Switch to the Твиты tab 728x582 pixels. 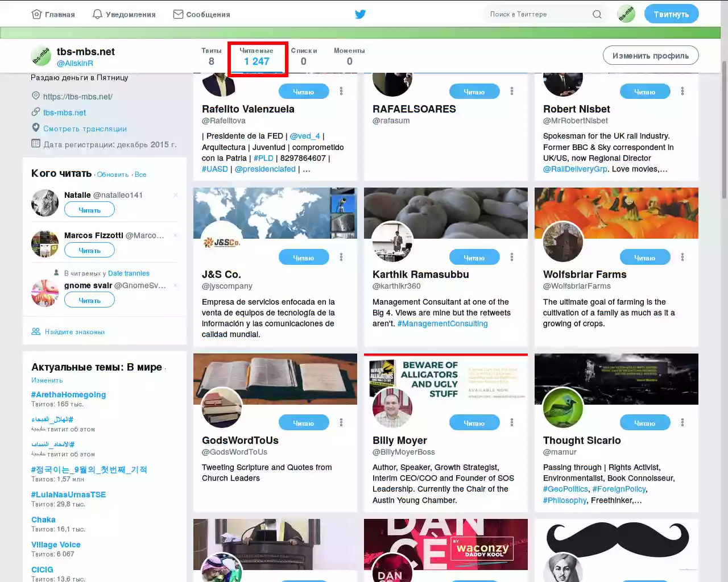tap(212, 57)
